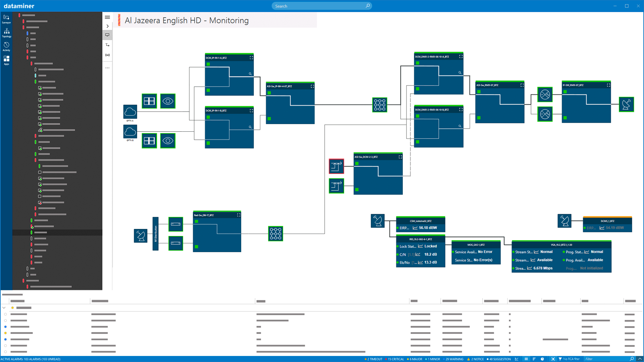Viewport: 644px width, 362px height.
Task: Expand the ASI-Sw_IP-BH-4-07_BTZ switch block
Action: pos(312,86)
